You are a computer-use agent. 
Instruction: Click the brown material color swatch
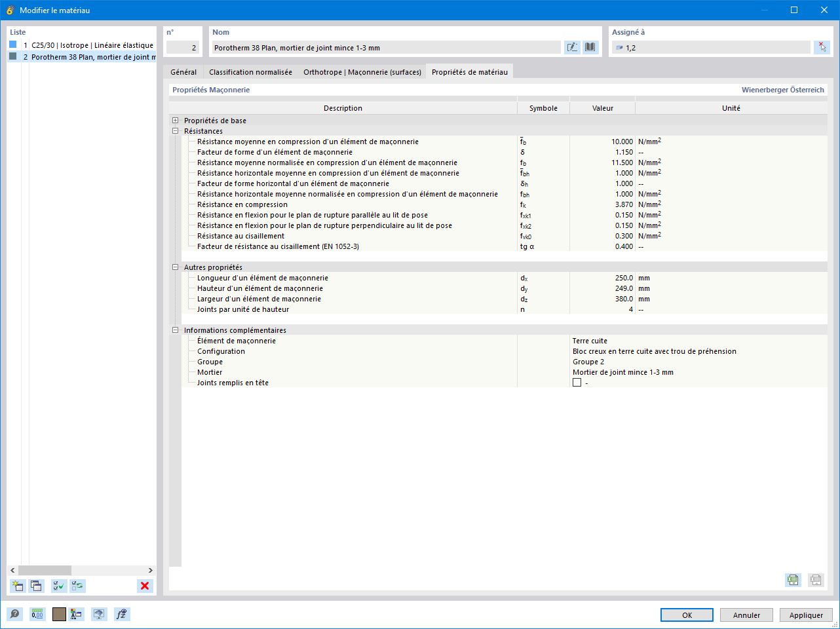pyautogui.click(x=59, y=614)
